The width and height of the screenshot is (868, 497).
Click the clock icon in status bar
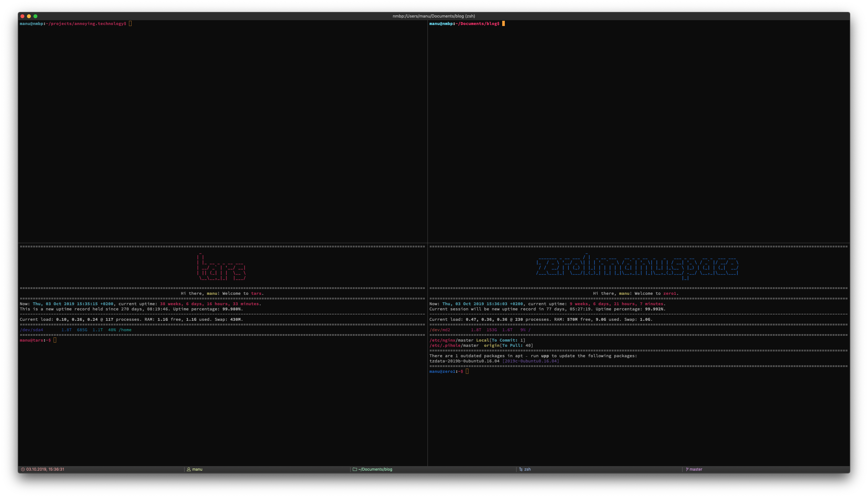coord(23,469)
